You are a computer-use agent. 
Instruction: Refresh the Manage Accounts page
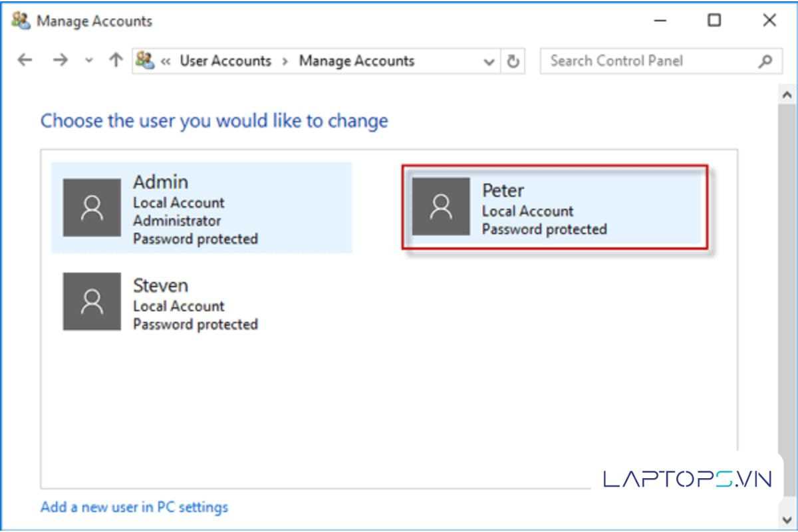(x=513, y=61)
